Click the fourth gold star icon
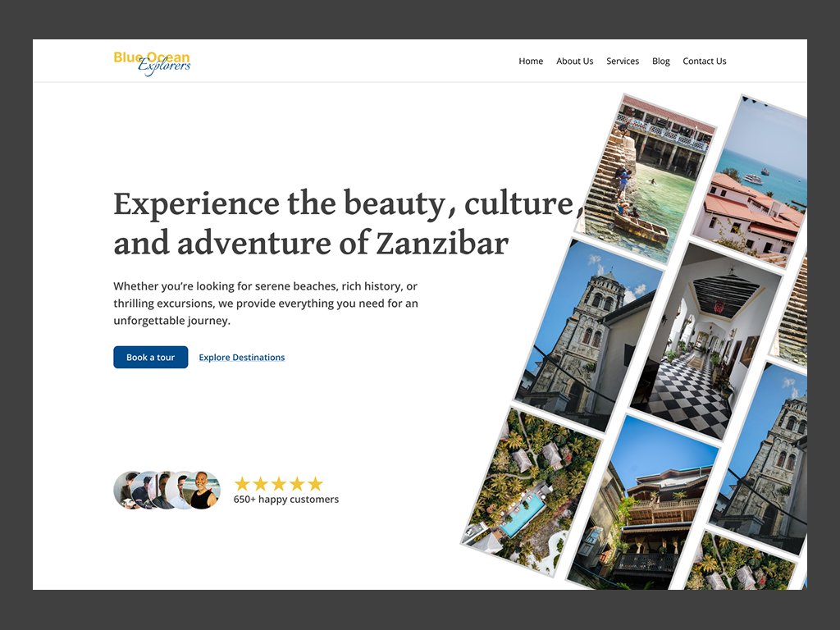The height and width of the screenshot is (630, 840). [297, 484]
